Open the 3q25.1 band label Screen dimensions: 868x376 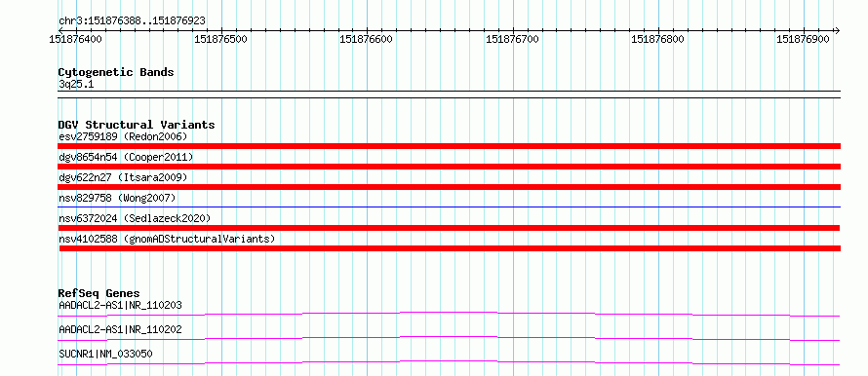(x=76, y=84)
